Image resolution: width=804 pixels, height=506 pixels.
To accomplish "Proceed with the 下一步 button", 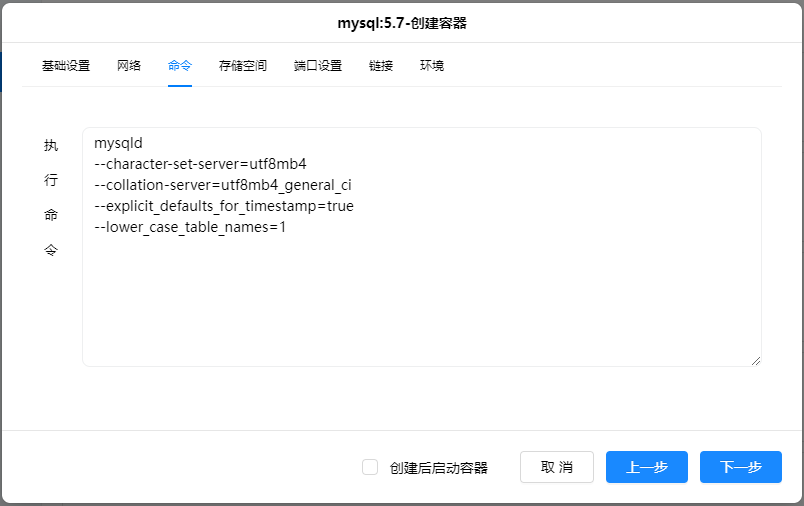I will point(740,467).
